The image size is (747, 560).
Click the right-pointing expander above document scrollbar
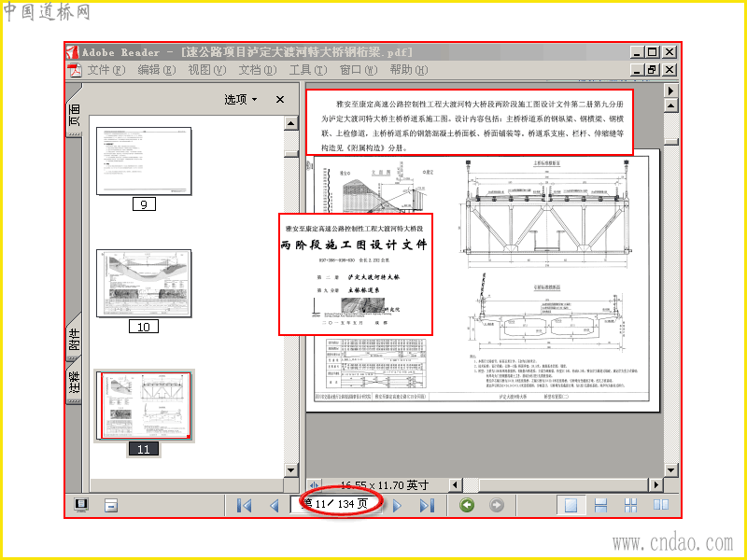(x=670, y=91)
